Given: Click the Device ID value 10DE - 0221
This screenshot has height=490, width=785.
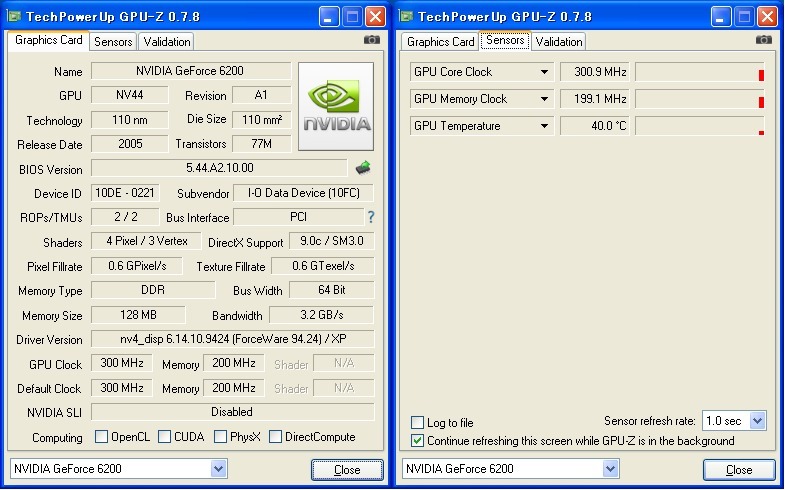Looking at the screenshot, I should tap(125, 193).
